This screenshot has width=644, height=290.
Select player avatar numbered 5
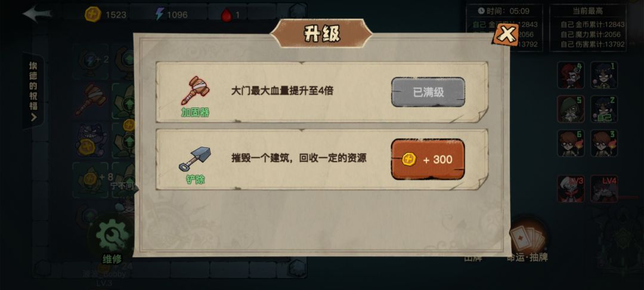pos(571,109)
